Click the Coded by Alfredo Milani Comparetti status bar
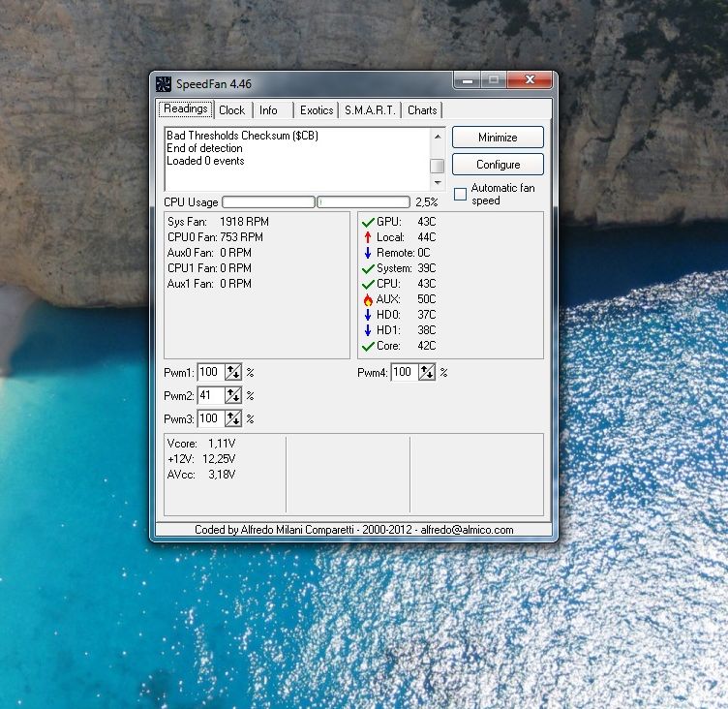 [x=353, y=530]
